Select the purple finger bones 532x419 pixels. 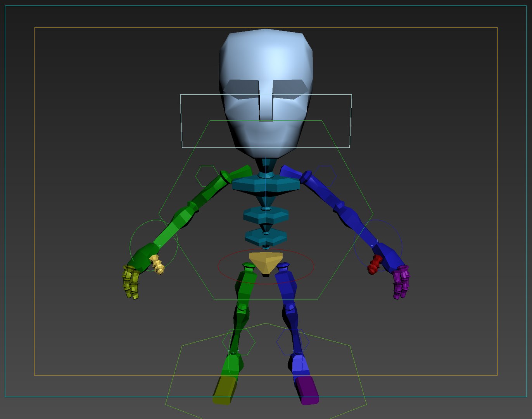401,282
